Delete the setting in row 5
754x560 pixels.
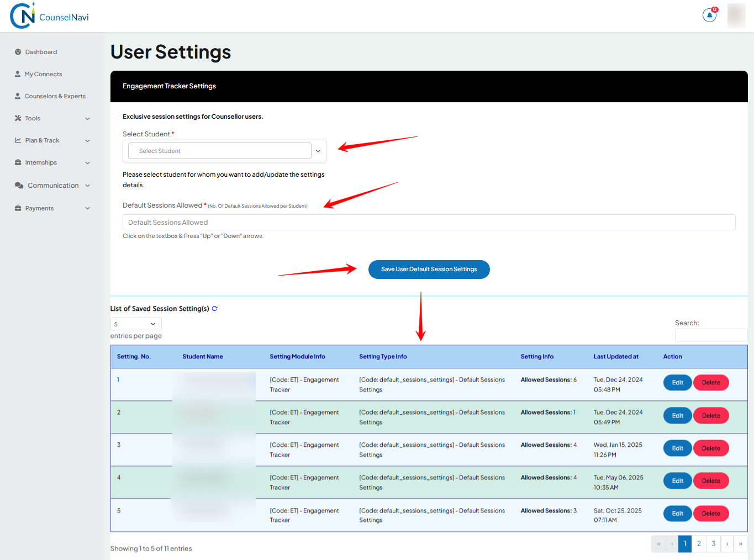[711, 513]
